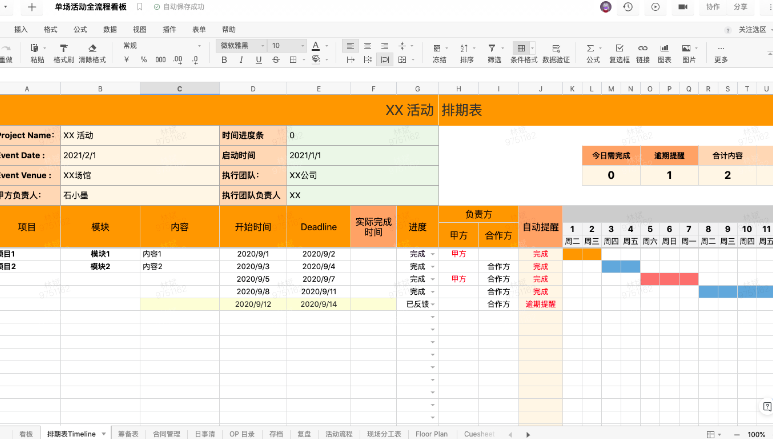The height and width of the screenshot is (439, 773).
Task: Click the user avatar icon
Action: tap(606, 7)
